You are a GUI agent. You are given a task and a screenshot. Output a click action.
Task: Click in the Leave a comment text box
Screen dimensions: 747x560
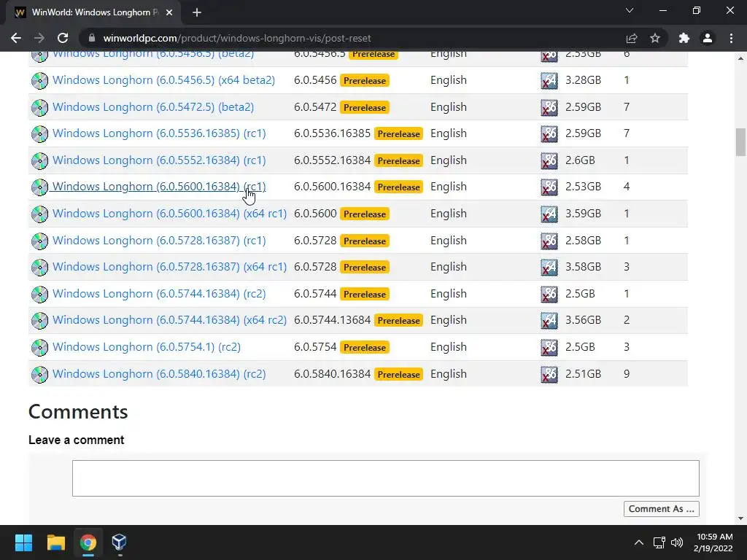click(385, 478)
